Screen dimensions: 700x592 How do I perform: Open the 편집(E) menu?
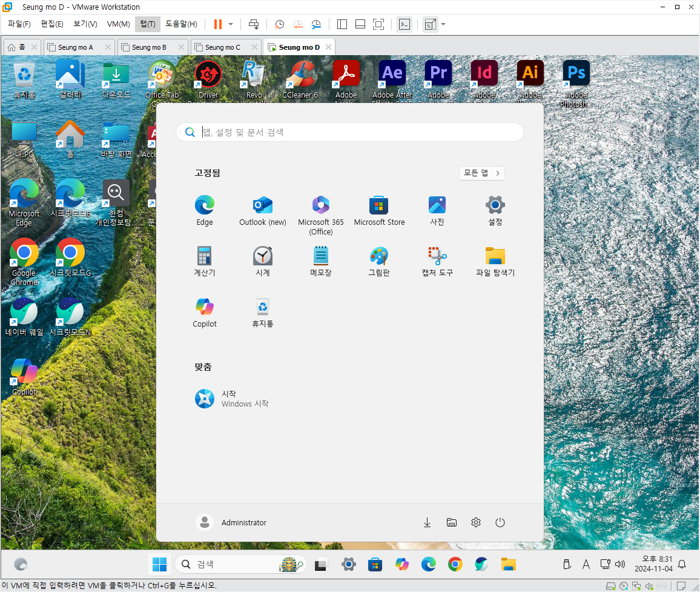point(52,24)
